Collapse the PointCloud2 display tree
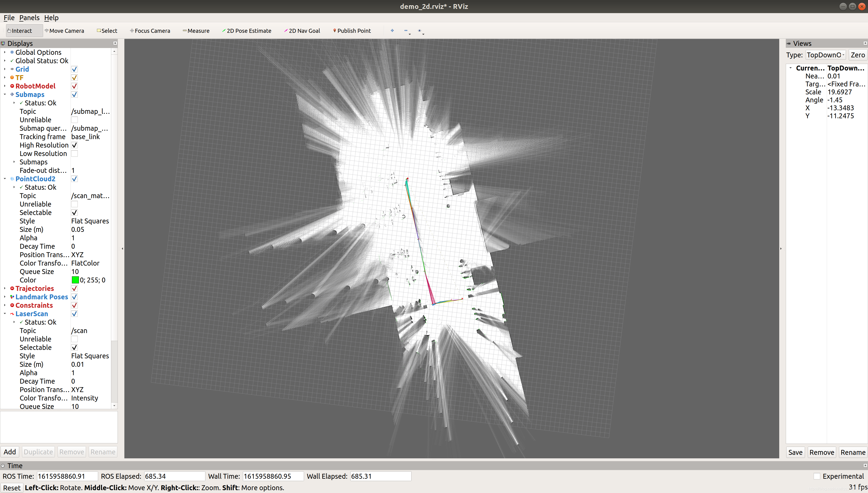 (5, 179)
